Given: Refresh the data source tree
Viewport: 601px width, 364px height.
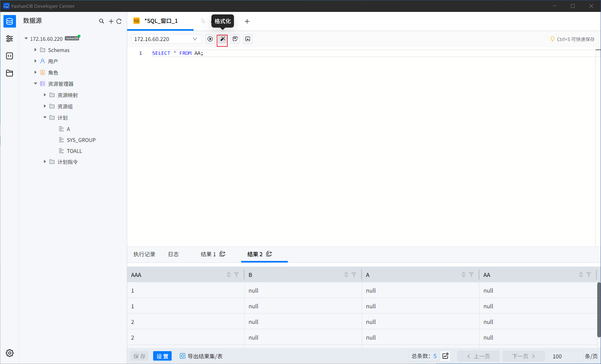Looking at the screenshot, I should tap(119, 21).
